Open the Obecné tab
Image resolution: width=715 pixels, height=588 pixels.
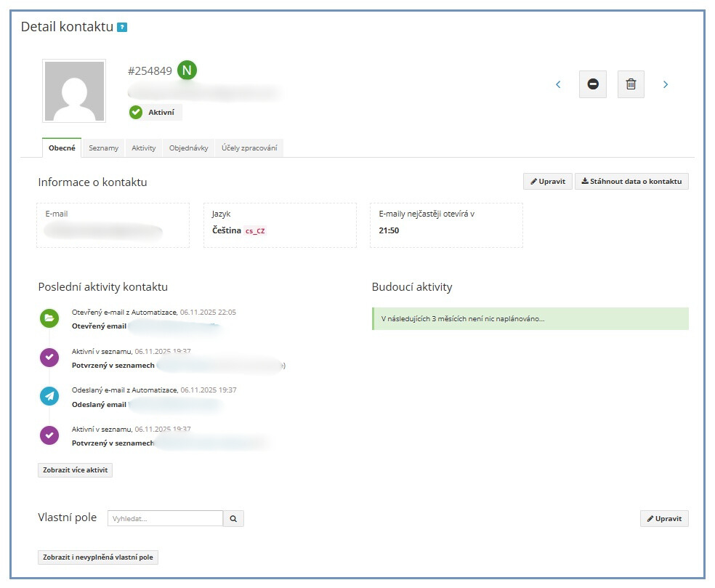coord(62,148)
